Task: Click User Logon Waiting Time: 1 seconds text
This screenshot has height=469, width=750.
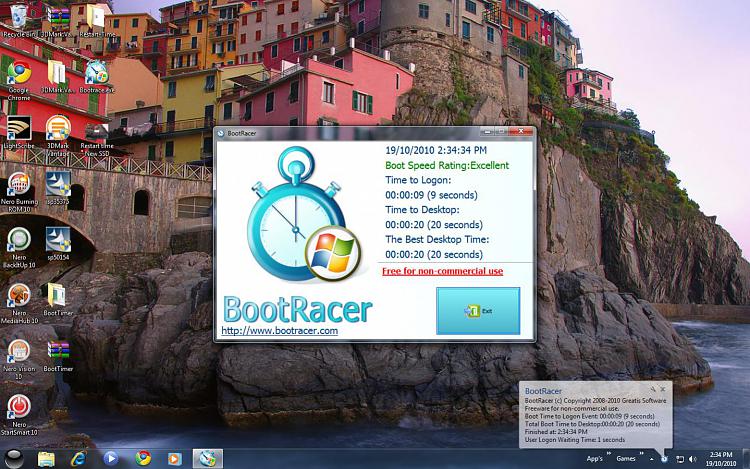Action: point(575,440)
